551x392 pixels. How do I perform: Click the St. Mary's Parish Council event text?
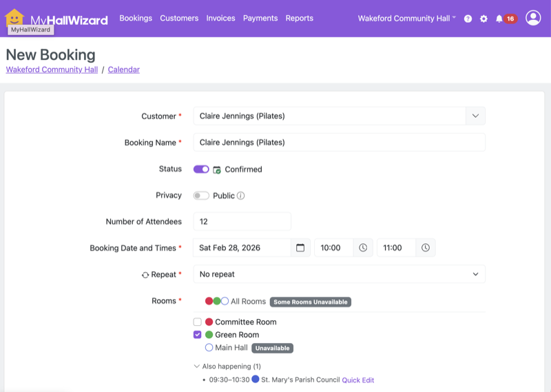click(x=300, y=380)
